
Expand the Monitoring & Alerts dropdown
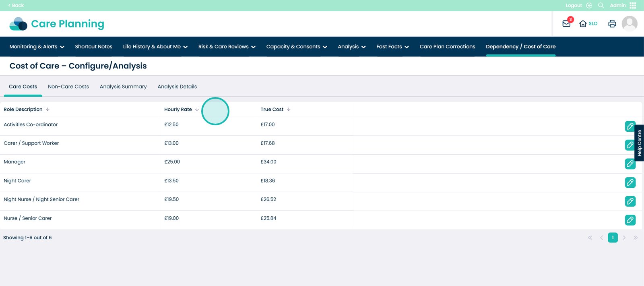tap(37, 47)
